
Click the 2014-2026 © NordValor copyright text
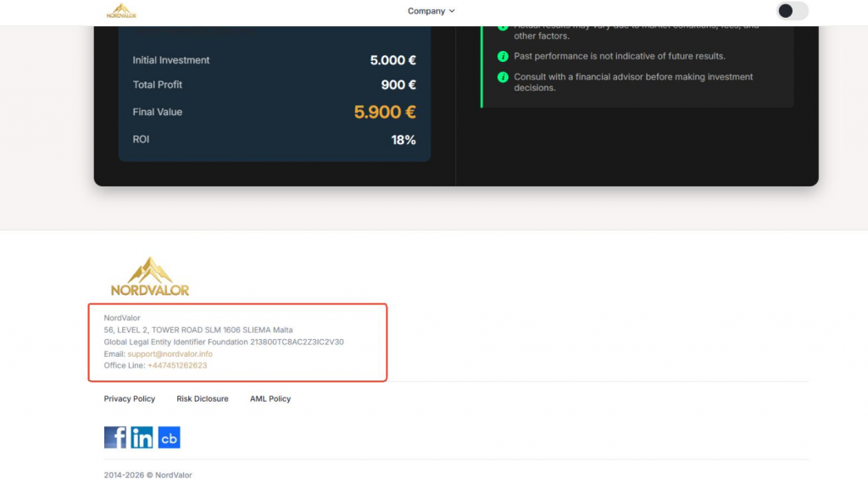click(x=147, y=475)
